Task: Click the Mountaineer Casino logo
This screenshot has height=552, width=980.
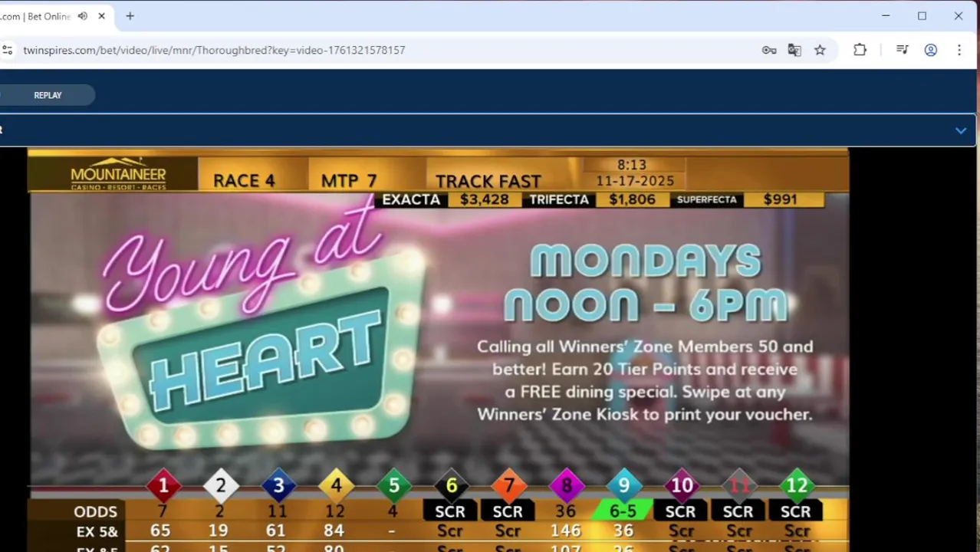Action: (118, 174)
